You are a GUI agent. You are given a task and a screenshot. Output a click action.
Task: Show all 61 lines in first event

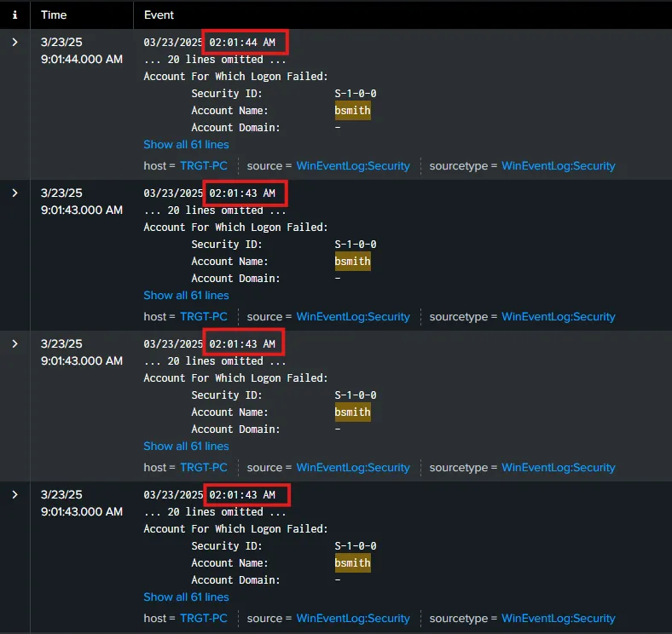point(186,145)
